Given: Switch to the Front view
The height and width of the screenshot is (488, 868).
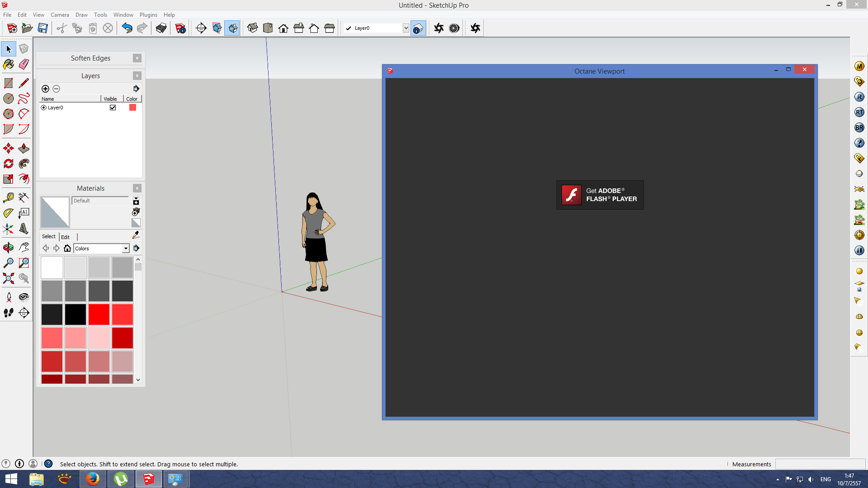Looking at the screenshot, I should point(283,28).
